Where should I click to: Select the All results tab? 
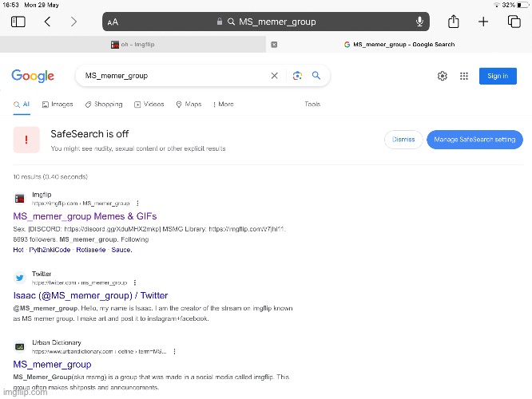coord(22,105)
